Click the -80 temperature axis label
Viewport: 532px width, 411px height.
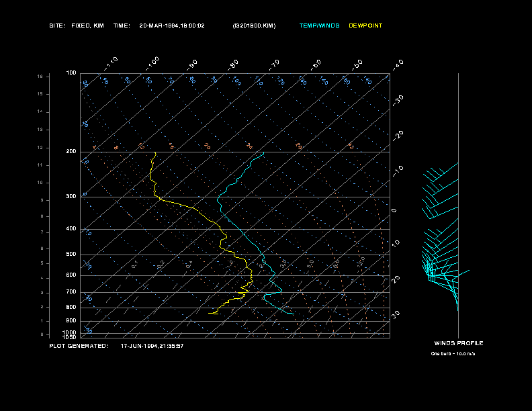(233, 64)
